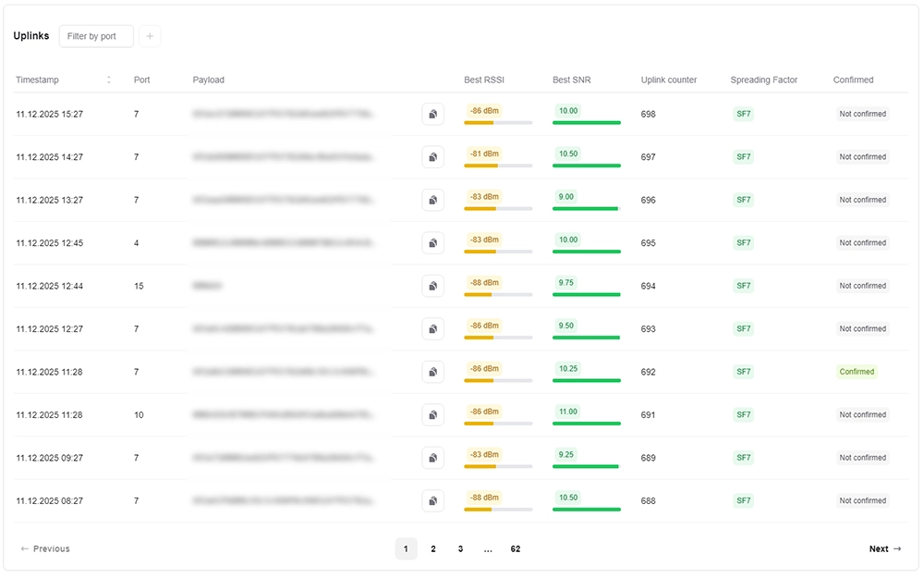Jump to last page 62
Viewport: 924px width, 578px height.
click(x=516, y=549)
